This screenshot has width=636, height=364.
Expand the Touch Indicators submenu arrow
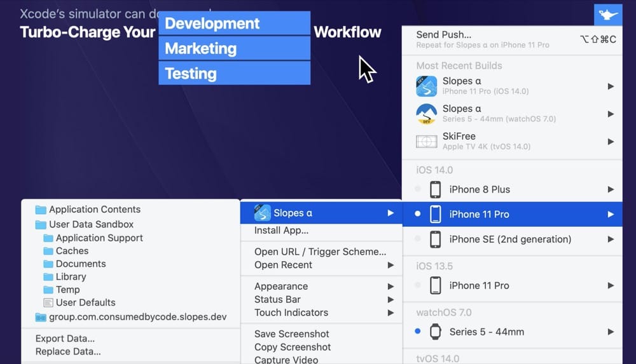(391, 313)
